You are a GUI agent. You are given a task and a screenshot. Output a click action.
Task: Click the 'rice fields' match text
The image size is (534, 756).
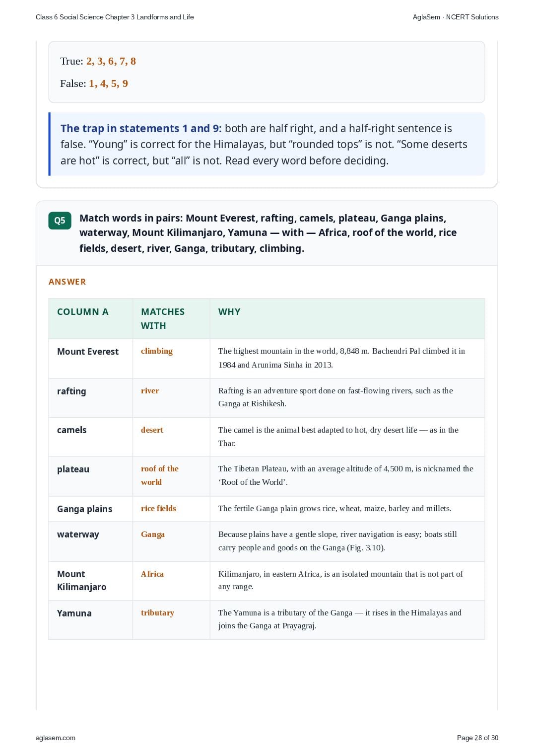158,508
